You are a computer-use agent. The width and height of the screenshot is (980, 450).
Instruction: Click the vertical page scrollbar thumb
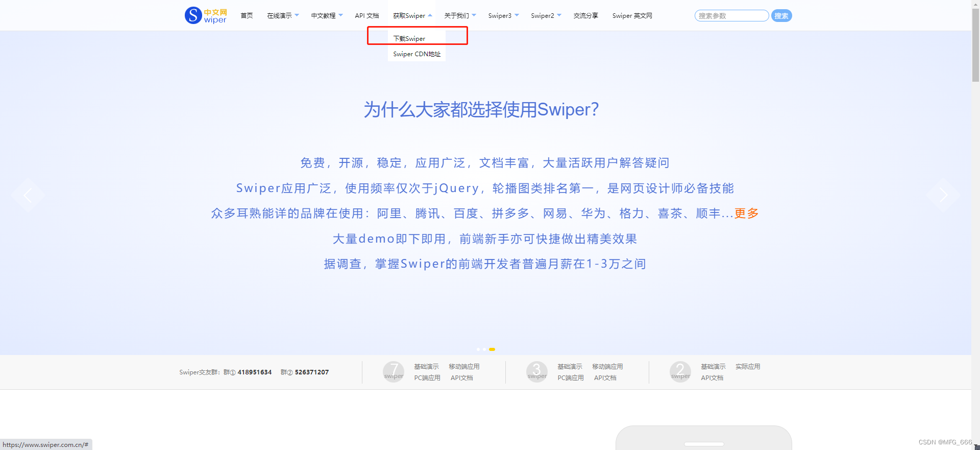pyautogui.click(x=975, y=45)
